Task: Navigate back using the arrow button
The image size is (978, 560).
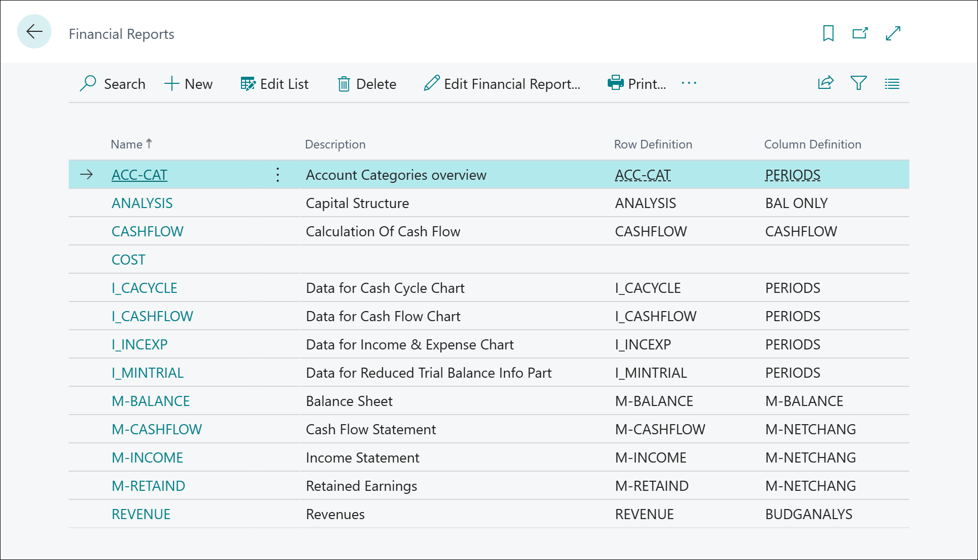Action: (x=33, y=31)
